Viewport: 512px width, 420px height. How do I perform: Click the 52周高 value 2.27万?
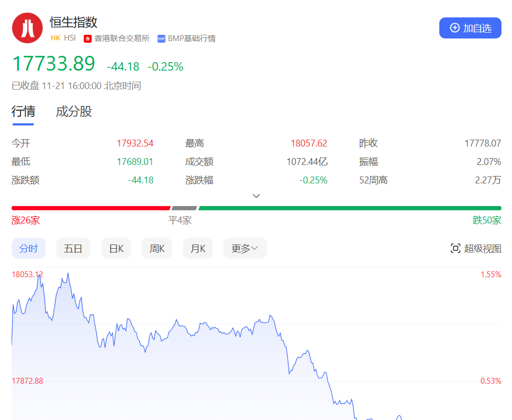(488, 180)
